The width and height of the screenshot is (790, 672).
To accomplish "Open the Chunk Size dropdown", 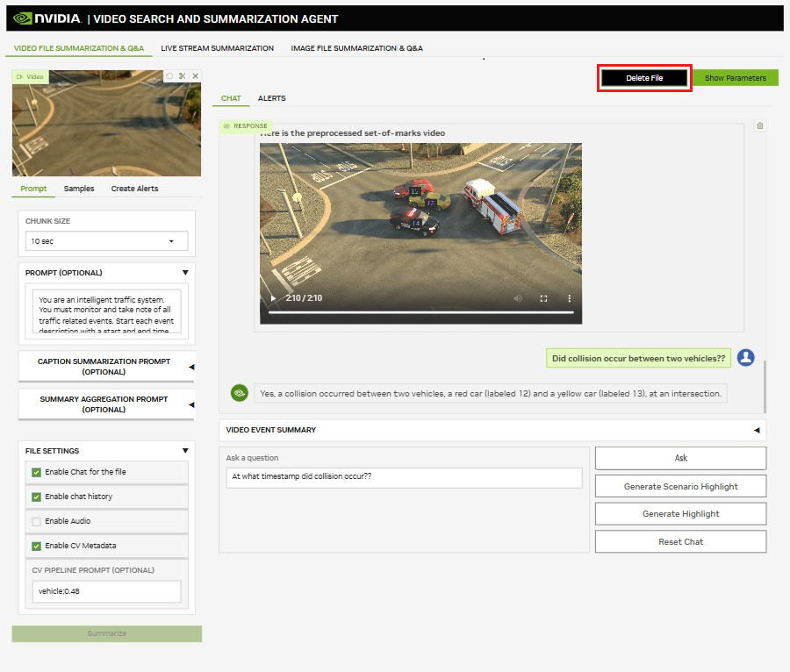I will [106, 241].
